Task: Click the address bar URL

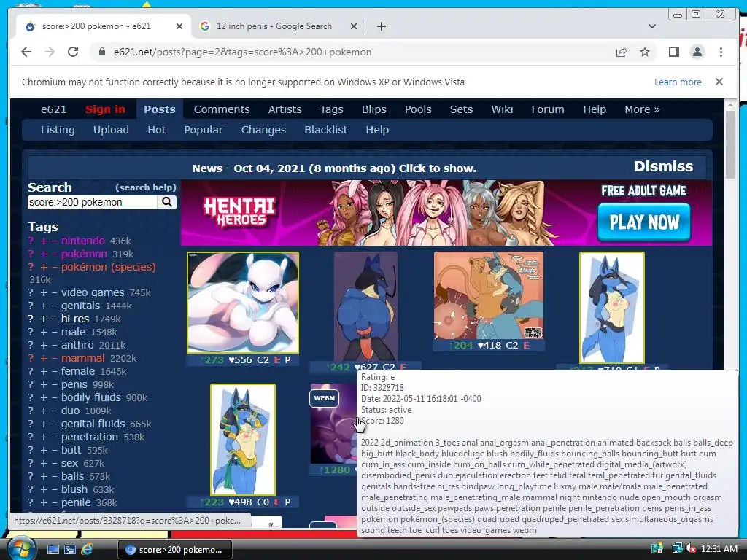Action: pos(242,52)
